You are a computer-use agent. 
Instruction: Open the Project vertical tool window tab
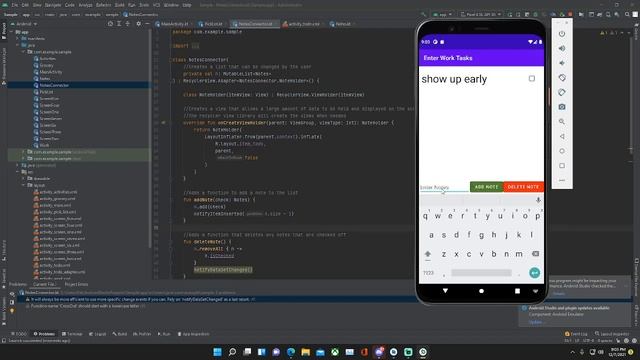(4, 31)
